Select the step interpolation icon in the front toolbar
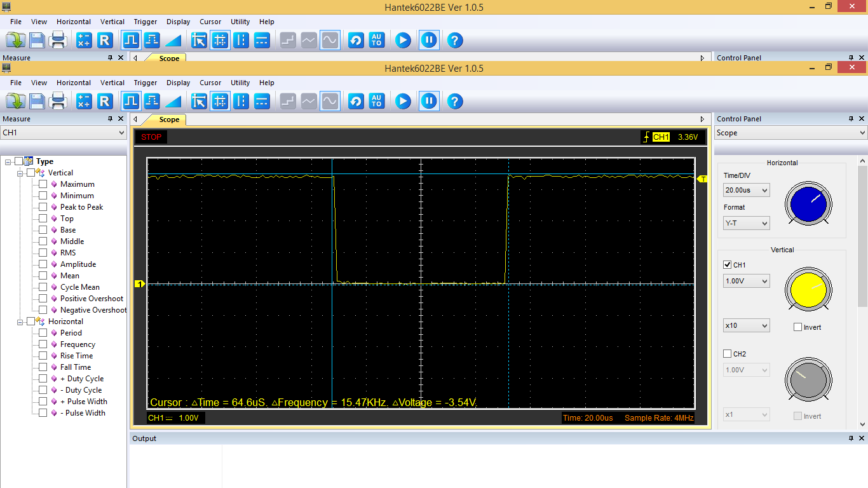868x488 pixels. tap(288, 101)
